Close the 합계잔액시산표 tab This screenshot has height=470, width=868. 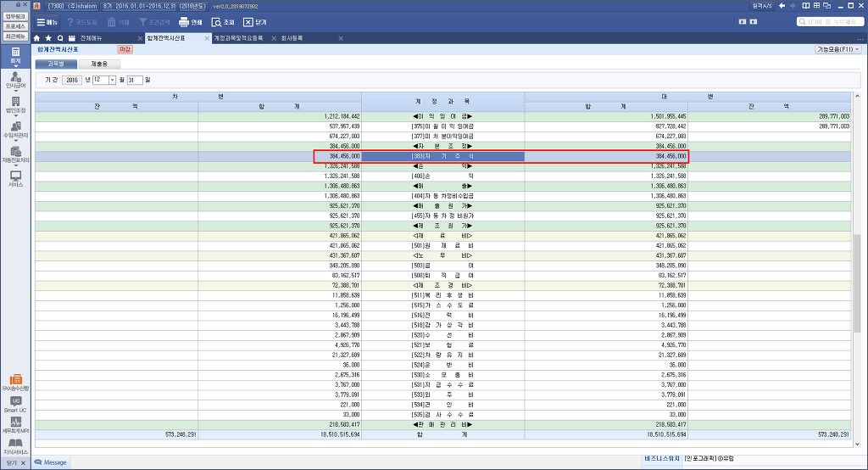point(208,38)
